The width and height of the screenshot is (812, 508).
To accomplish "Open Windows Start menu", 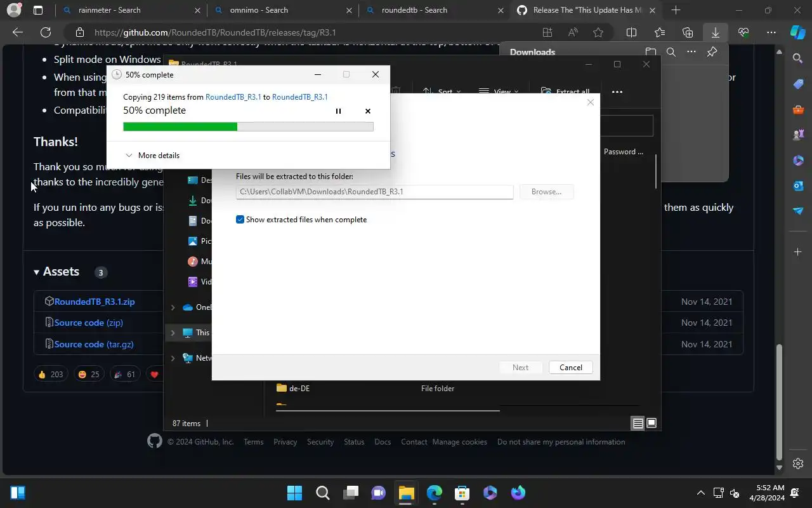I will click(x=294, y=493).
